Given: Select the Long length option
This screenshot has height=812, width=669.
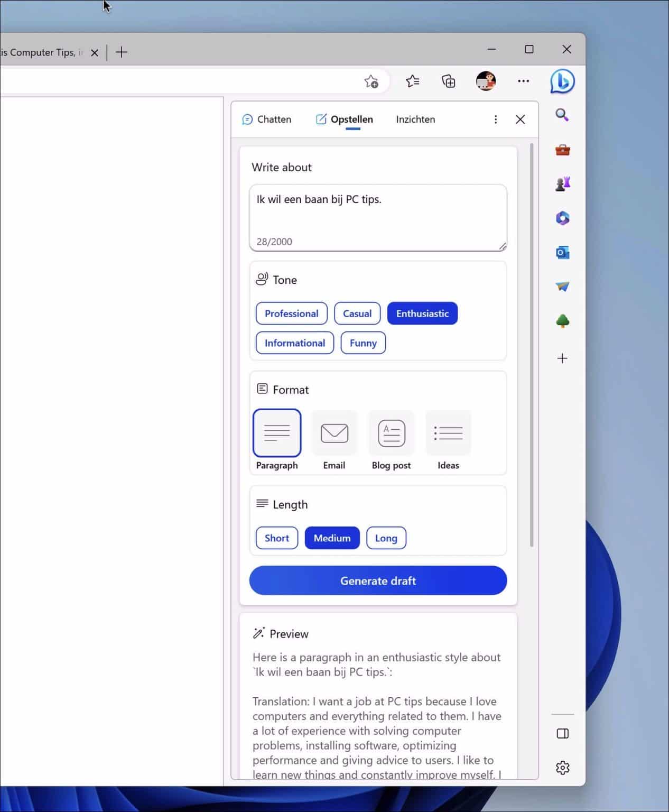Looking at the screenshot, I should click(x=386, y=538).
